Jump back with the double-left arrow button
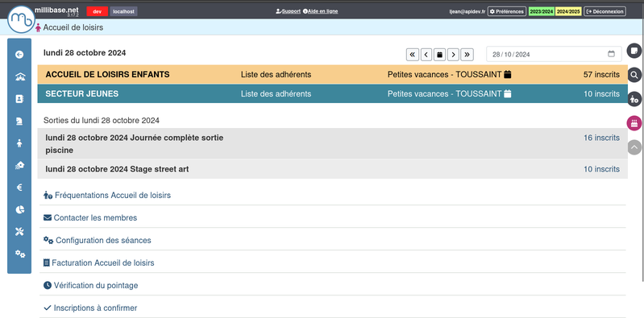Viewport: 644px width, 318px height. pos(413,54)
